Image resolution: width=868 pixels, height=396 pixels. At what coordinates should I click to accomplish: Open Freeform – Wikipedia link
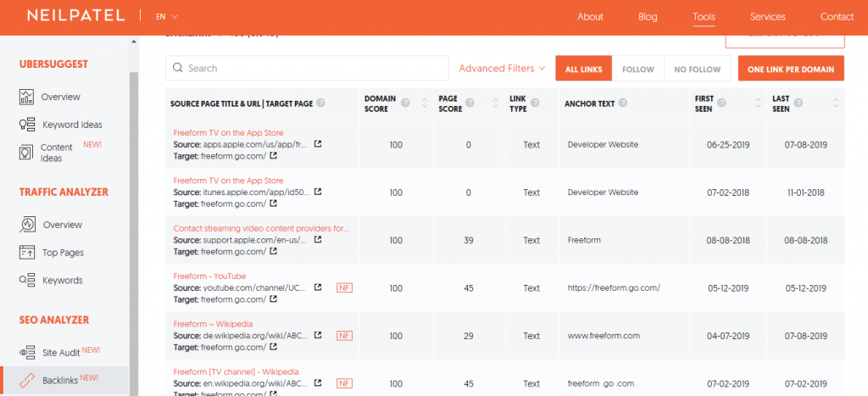tap(213, 324)
